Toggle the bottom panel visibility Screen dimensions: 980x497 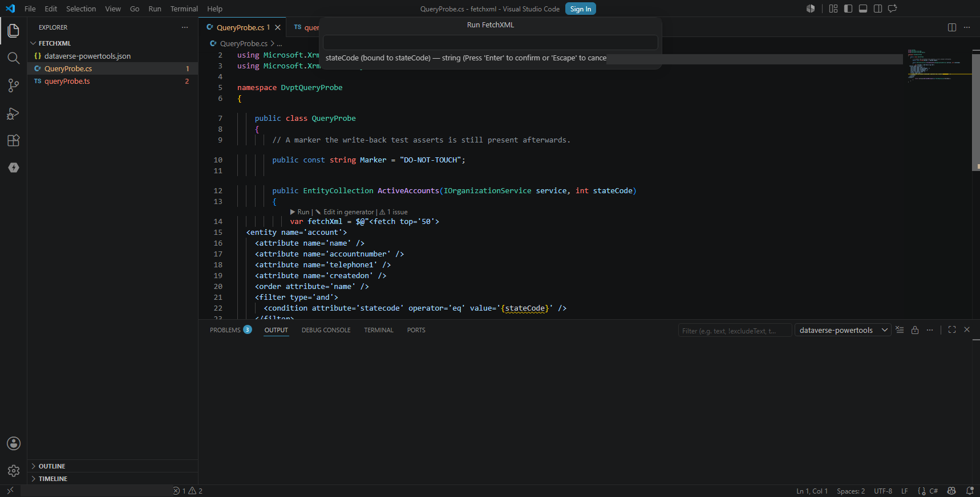coord(863,9)
